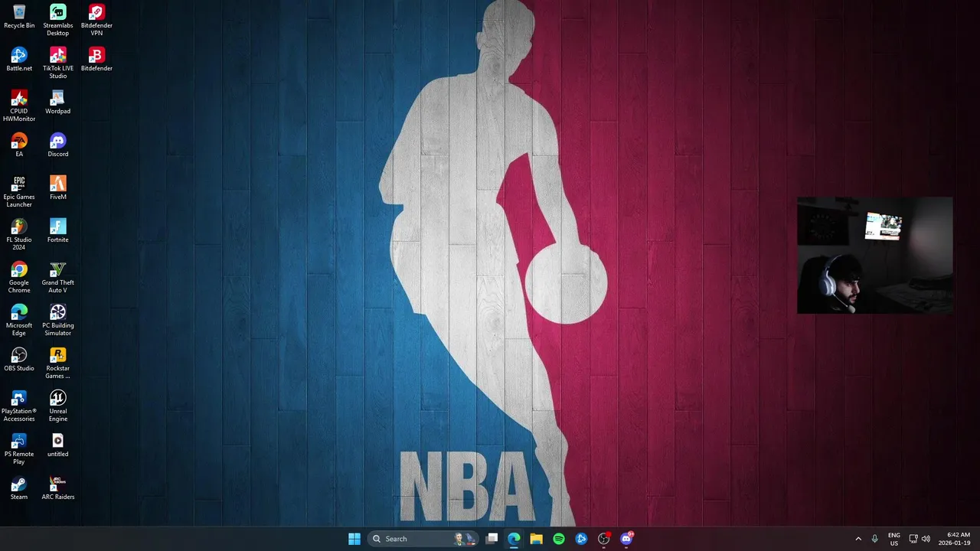Select FL Studio 2024 desktop icon
The height and width of the screenshot is (551, 980).
[x=19, y=235]
